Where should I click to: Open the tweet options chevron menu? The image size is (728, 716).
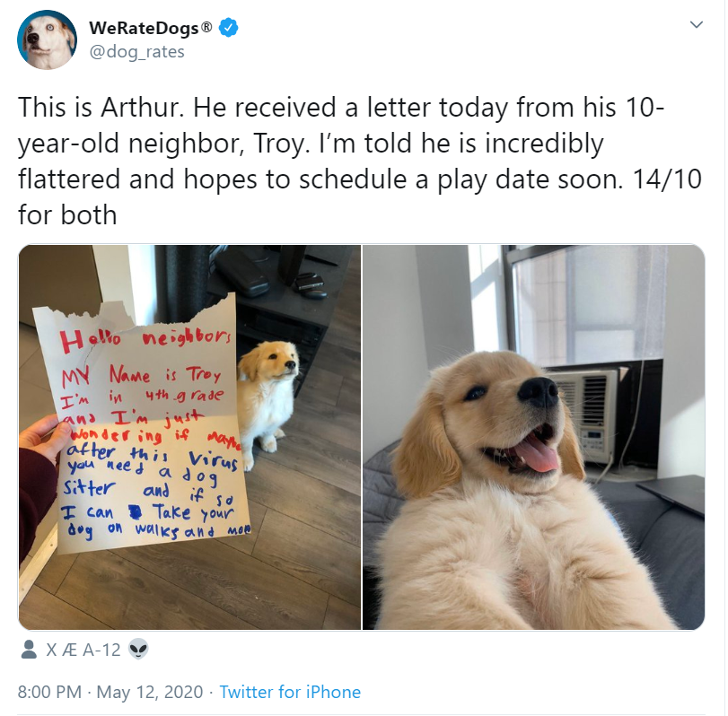(696, 24)
